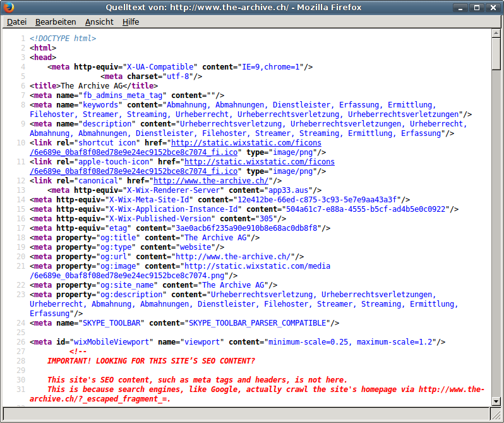Image resolution: width=504 pixels, height=423 pixels.
Task: Click the vertical scrollbar thumb
Action: pos(496,53)
